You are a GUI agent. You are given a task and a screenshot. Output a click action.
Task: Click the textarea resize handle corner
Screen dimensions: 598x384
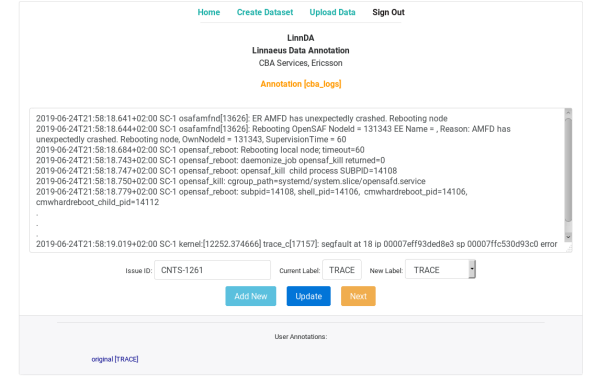coord(568,249)
